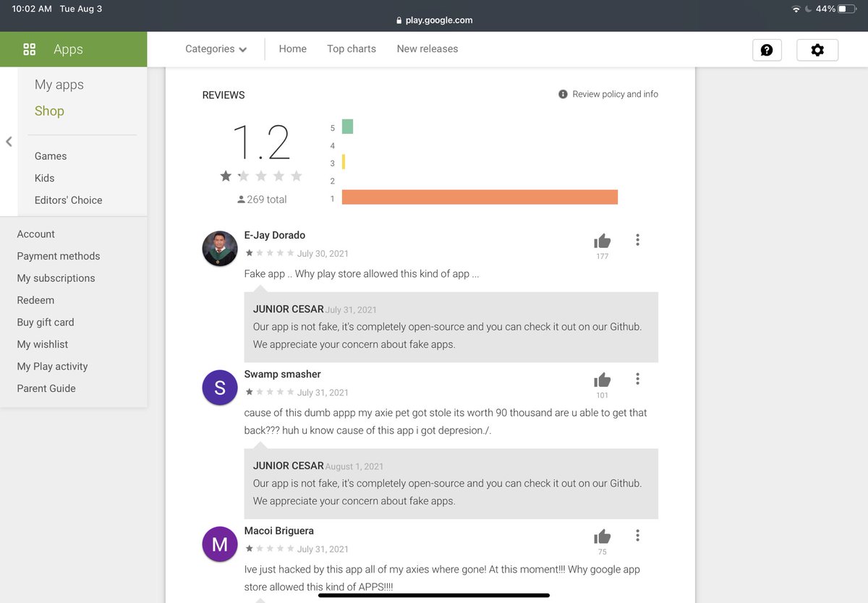Open Editors' Choice in sidebar
Viewport: 868px width, 603px height.
pyautogui.click(x=69, y=200)
